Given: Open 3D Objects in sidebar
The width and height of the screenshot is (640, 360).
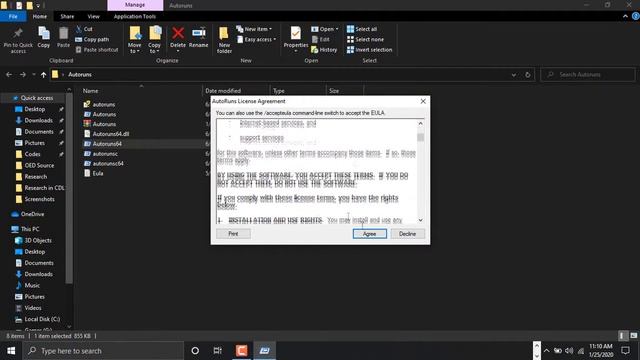Looking at the screenshot, I should click(38, 240).
